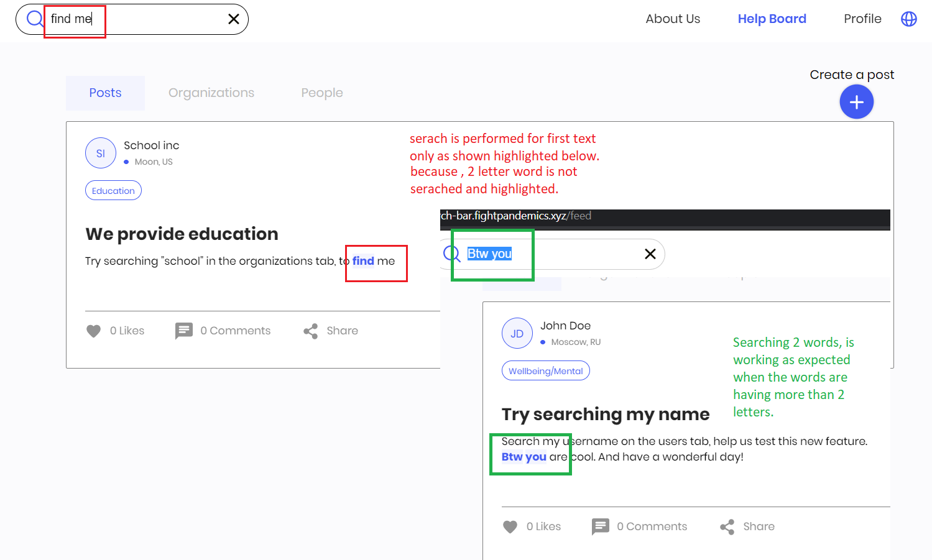
Task: Clear the "find me" search with X
Action: point(234,19)
